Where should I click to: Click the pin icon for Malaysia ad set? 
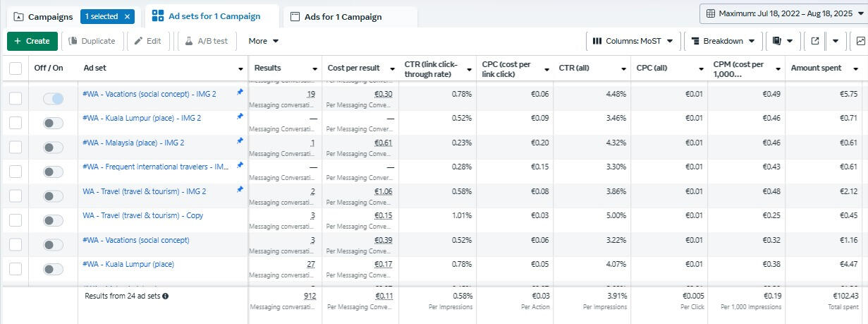(240, 140)
